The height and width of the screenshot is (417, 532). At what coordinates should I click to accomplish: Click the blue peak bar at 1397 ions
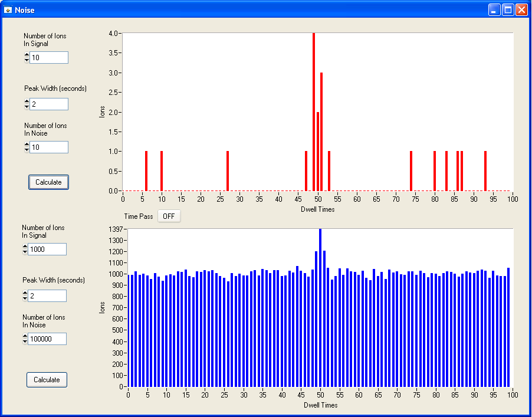tap(320, 265)
